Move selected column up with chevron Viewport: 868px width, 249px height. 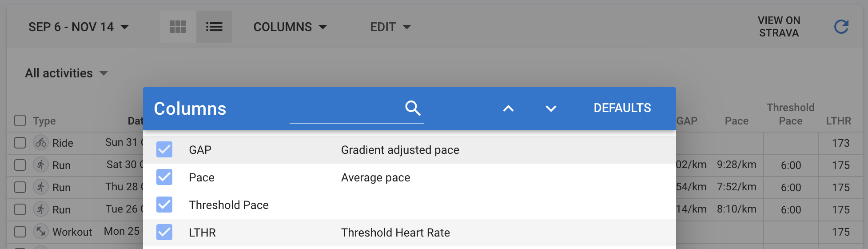point(509,108)
